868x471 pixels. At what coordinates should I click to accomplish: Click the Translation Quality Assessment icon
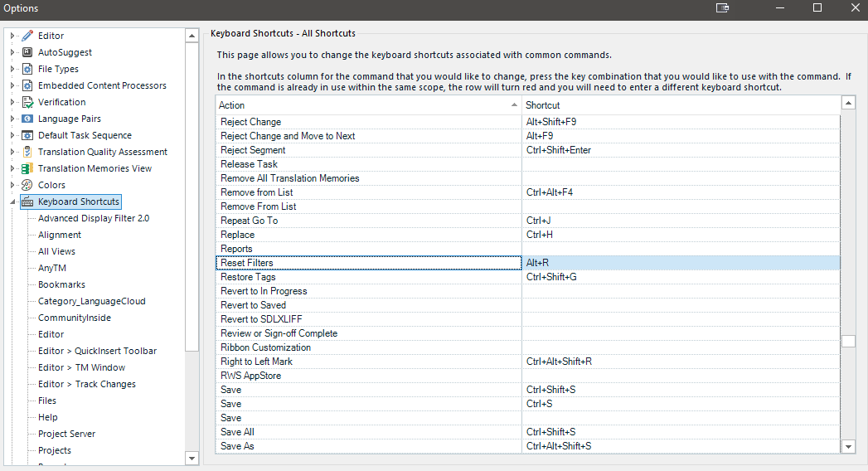coord(27,153)
